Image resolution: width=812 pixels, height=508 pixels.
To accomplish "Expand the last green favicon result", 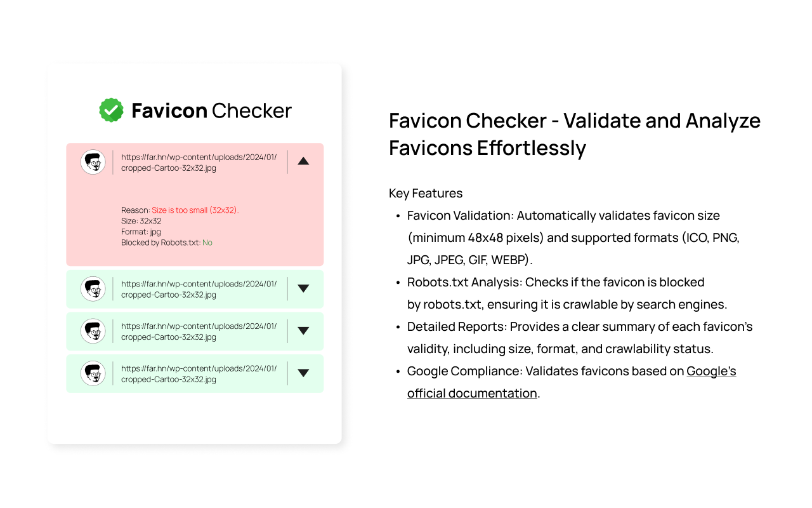I will coord(303,373).
